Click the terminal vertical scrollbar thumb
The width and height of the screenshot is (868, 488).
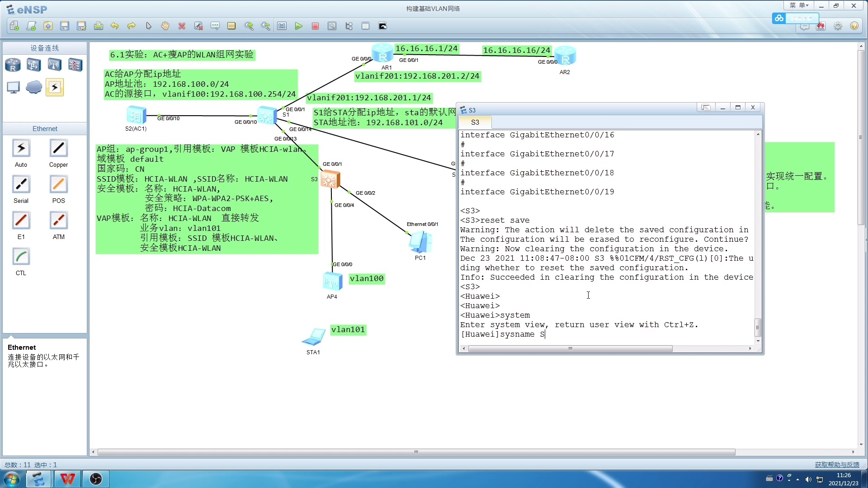758,327
